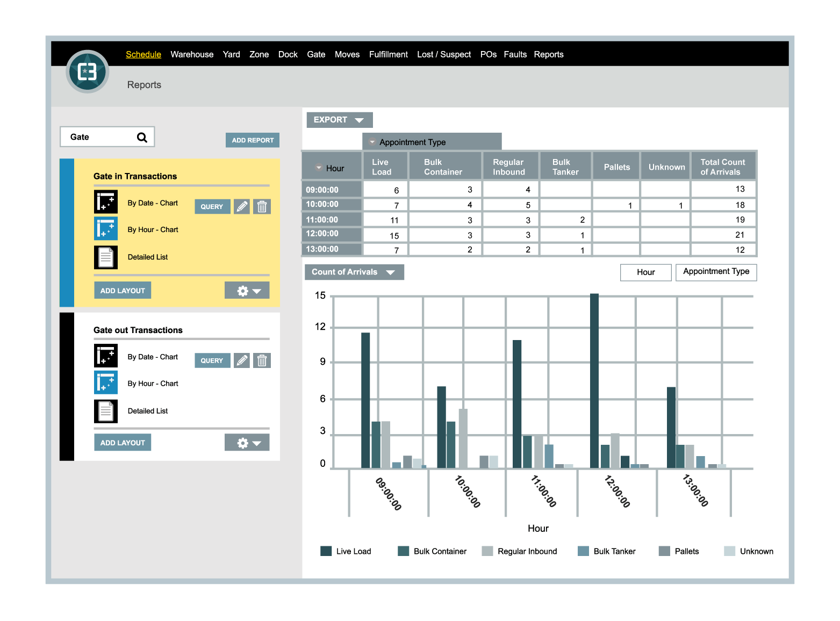
Task: Click ADD LAYOUT under Gate out Transactions
Action: 123,443
